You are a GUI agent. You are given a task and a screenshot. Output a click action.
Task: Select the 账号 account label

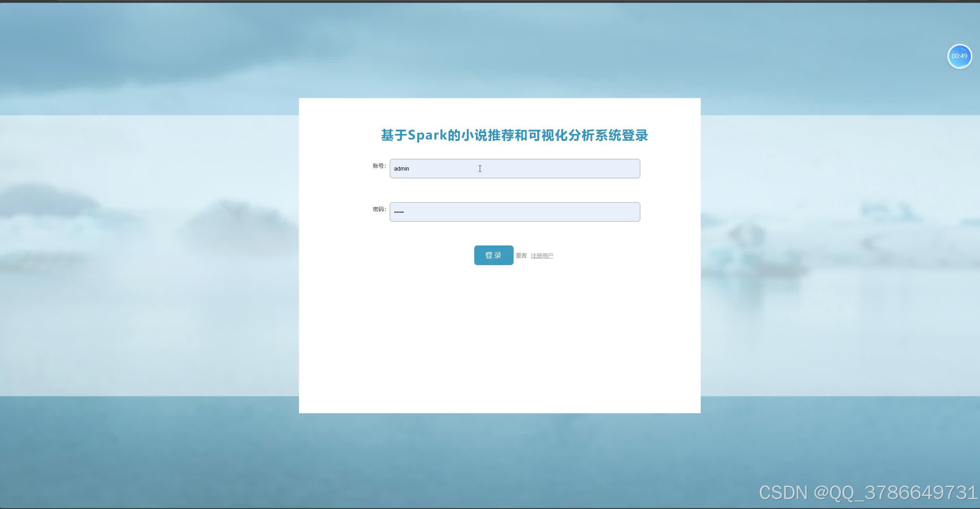coord(379,165)
